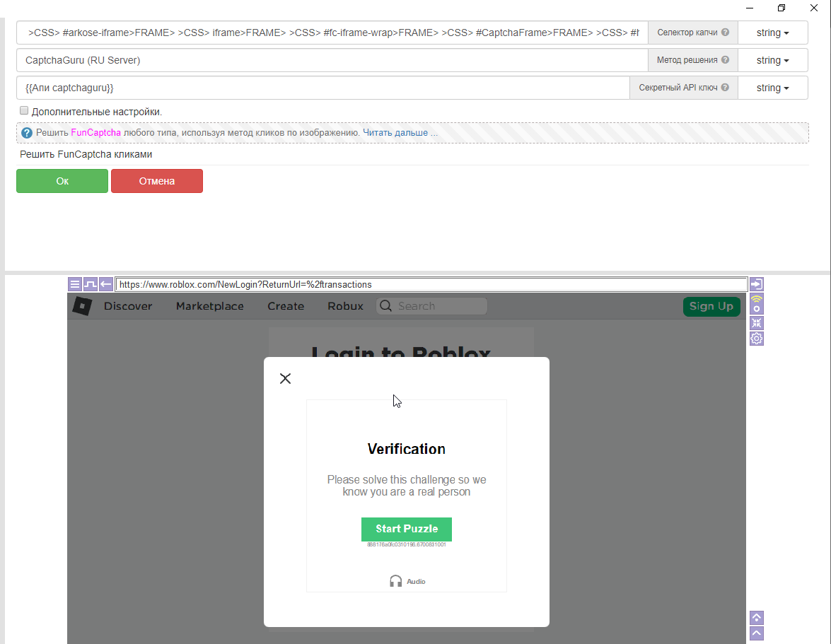831x644 pixels.
Task: Open string dropdown for Метод решения
Action: (772, 60)
